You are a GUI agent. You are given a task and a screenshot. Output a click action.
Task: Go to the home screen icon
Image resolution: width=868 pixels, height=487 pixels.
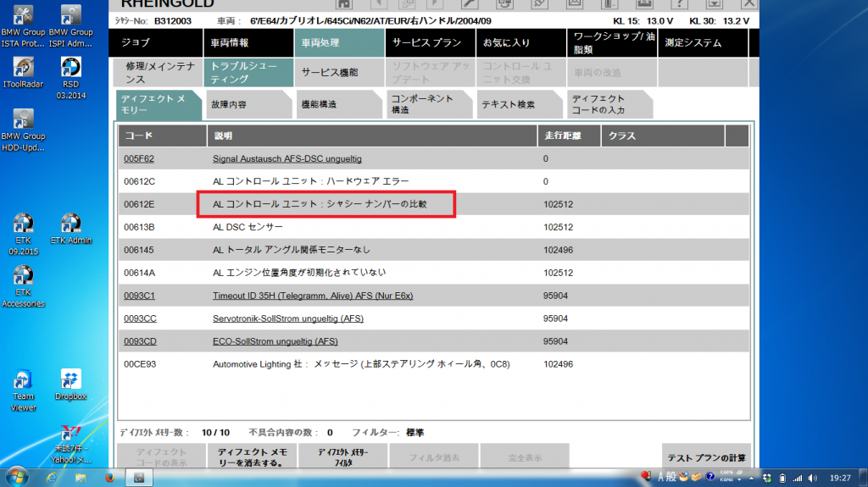coord(344,4)
